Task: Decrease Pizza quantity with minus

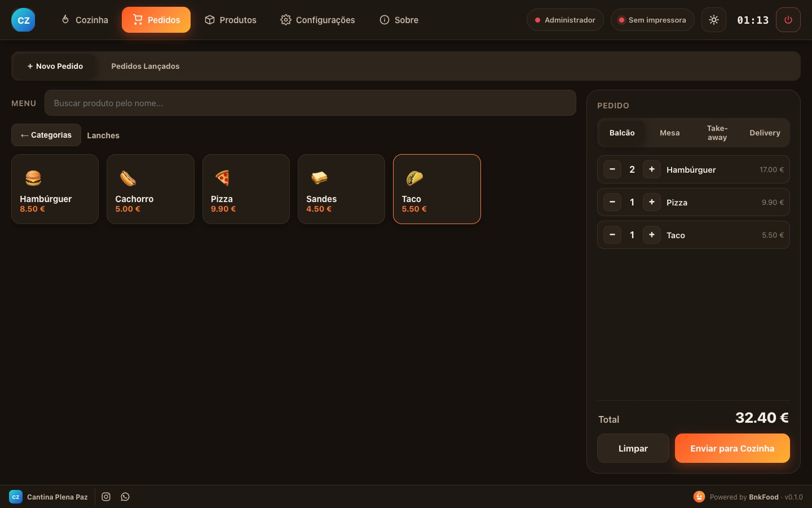Action: (x=612, y=202)
